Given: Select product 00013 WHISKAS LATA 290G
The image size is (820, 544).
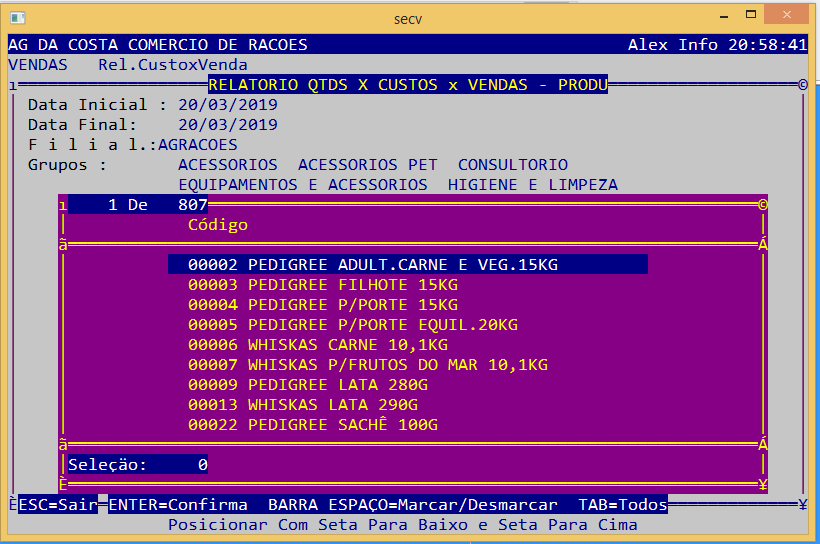Looking at the screenshot, I should click(303, 405).
